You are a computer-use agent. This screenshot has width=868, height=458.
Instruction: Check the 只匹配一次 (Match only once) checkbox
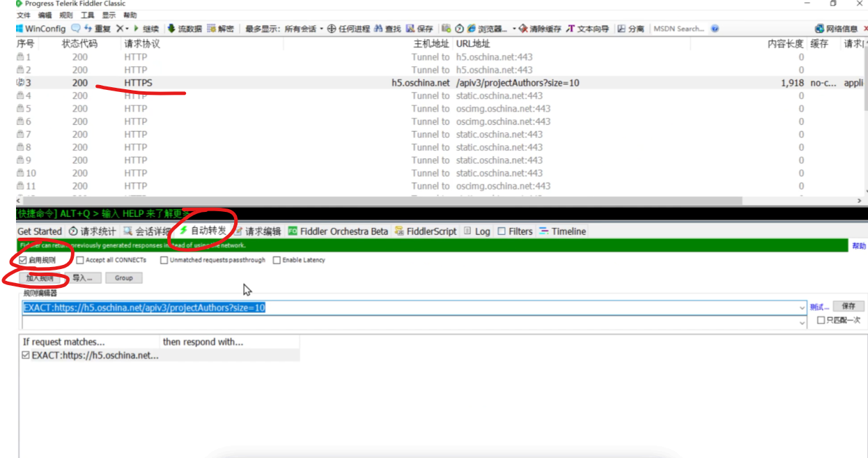click(x=821, y=321)
